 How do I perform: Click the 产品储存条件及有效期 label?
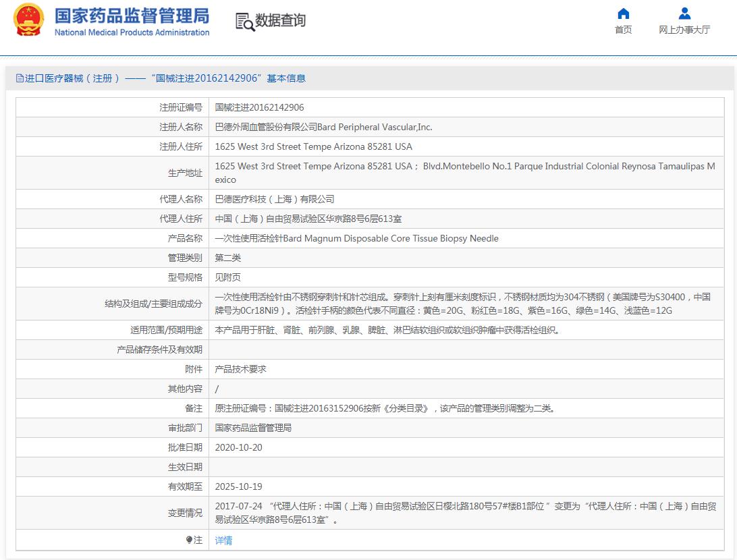[x=160, y=349]
